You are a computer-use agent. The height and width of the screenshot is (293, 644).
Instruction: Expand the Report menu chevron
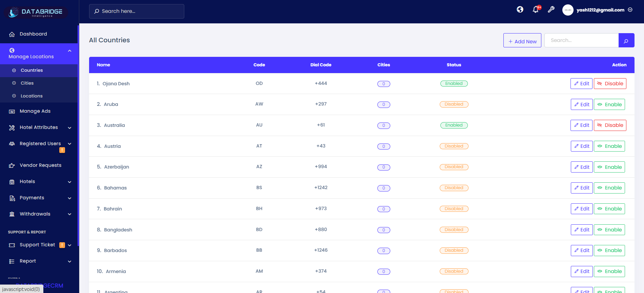[69, 262]
